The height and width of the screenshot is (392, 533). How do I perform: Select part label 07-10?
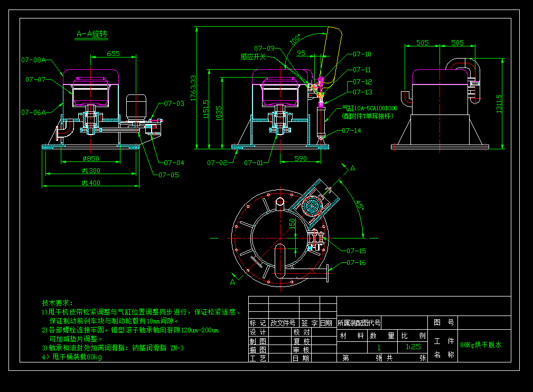[x=362, y=54]
